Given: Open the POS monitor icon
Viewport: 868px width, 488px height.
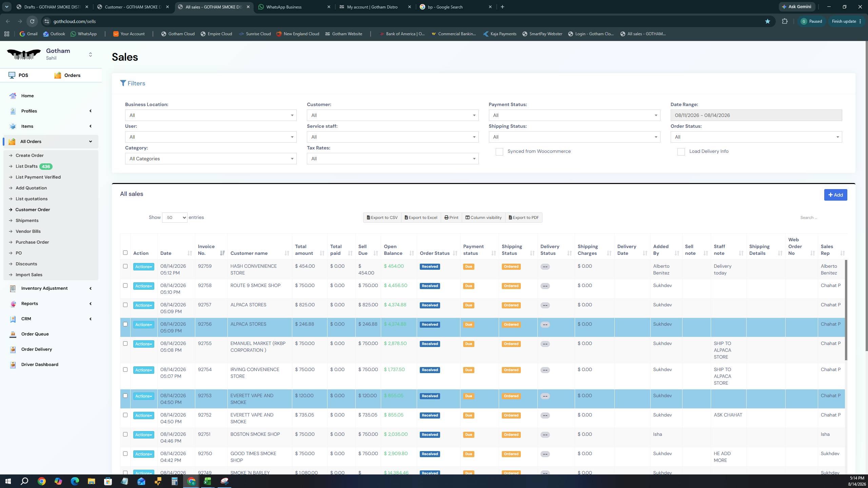Looking at the screenshot, I should [x=12, y=75].
